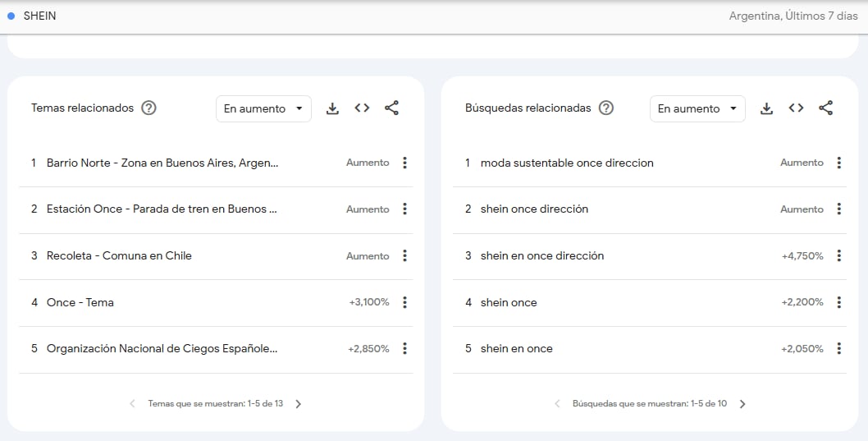Viewport: 868px width, 441px height.
Task: Open more options for Once - Tema row
Action: point(404,302)
